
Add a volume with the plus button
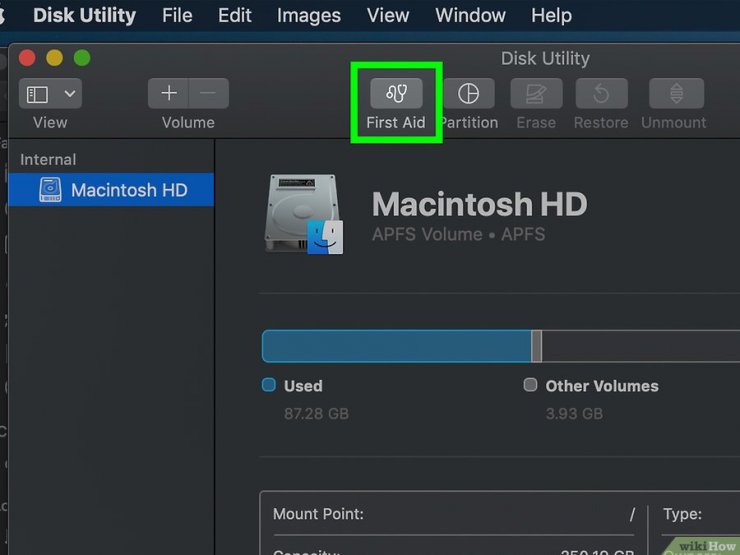[168, 93]
